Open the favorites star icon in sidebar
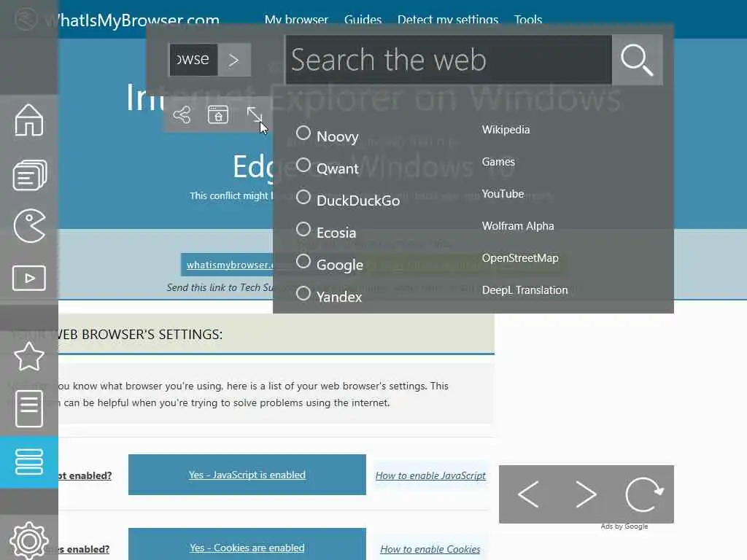The width and height of the screenshot is (747, 560). 29,356
